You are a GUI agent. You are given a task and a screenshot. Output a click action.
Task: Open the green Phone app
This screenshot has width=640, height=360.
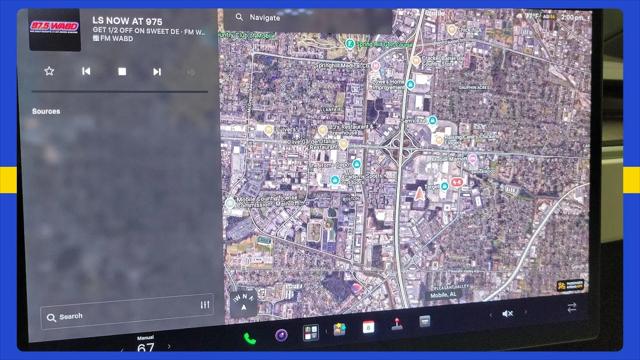pos(249,338)
